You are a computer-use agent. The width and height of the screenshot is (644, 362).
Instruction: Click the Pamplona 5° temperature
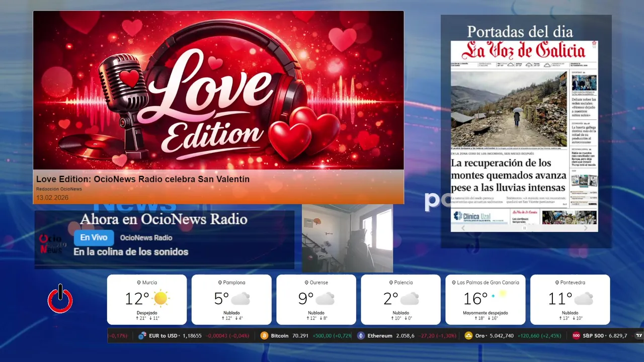point(221,299)
